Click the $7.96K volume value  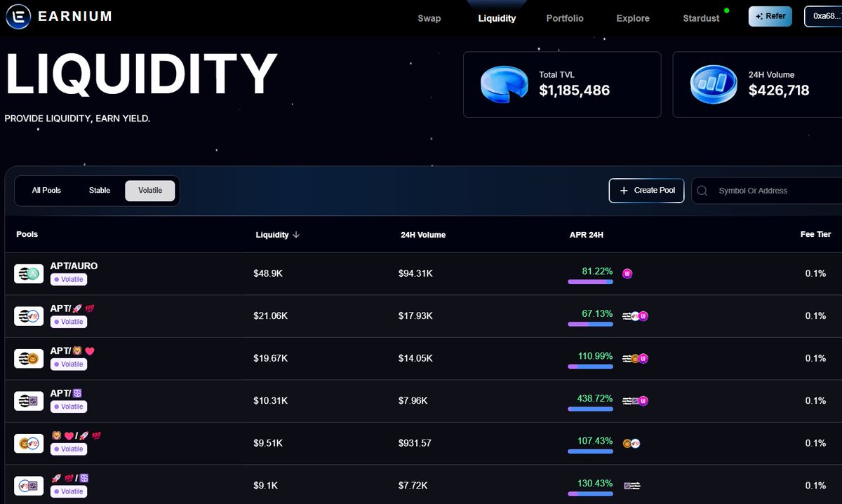point(413,401)
